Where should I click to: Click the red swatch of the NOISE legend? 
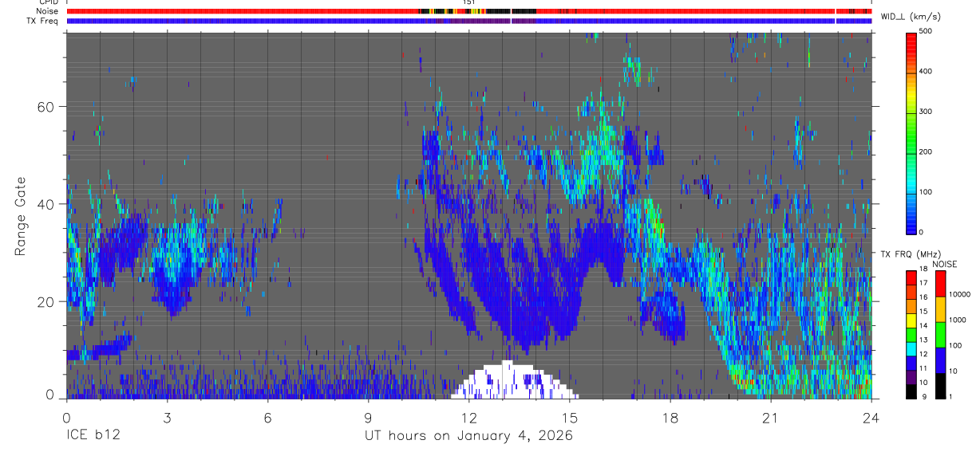tap(940, 284)
